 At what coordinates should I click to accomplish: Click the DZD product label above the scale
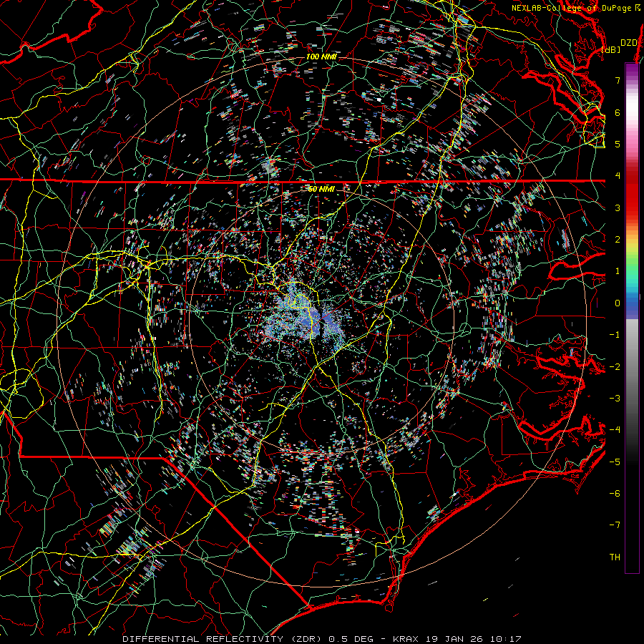click(x=628, y=43)
